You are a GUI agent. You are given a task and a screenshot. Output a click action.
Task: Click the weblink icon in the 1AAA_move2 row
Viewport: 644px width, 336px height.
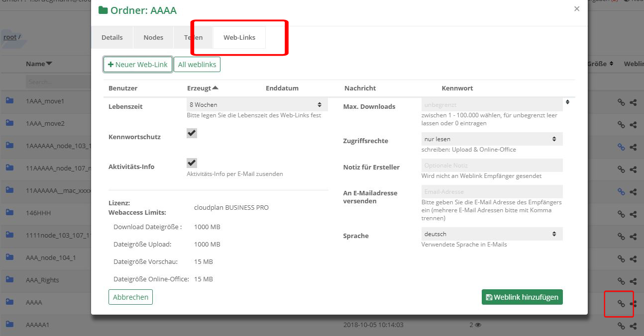(x=620, y=123)
